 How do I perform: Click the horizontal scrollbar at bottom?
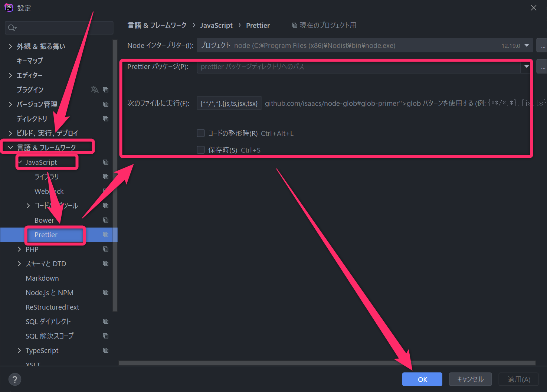(327, 363)
